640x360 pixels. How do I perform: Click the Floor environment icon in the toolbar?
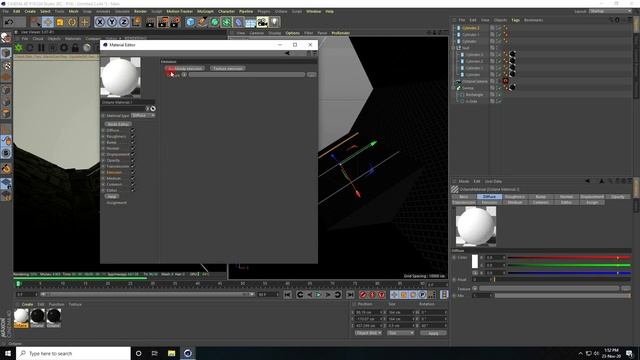point(250,22)
